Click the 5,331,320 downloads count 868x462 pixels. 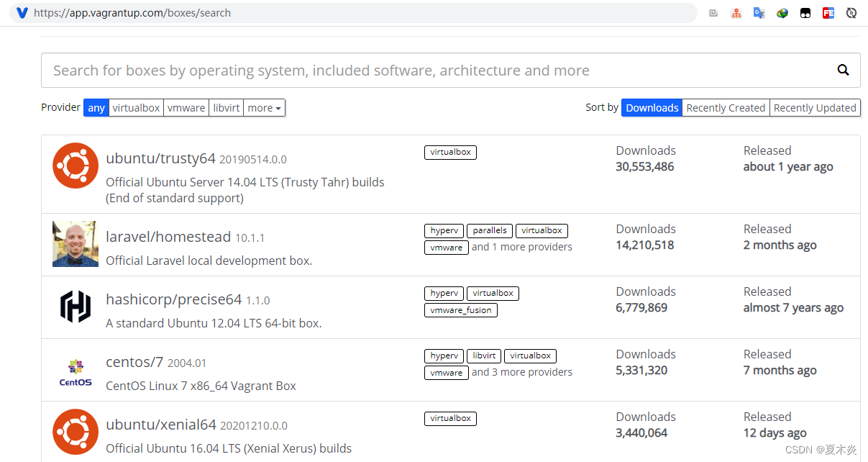pos(641,370)
